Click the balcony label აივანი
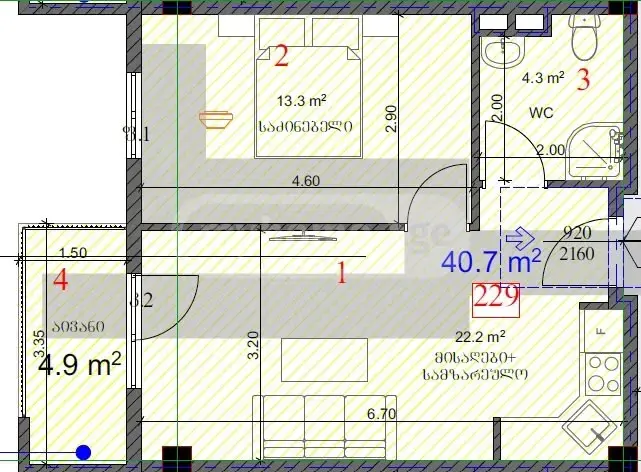 [x=78, y=327]
